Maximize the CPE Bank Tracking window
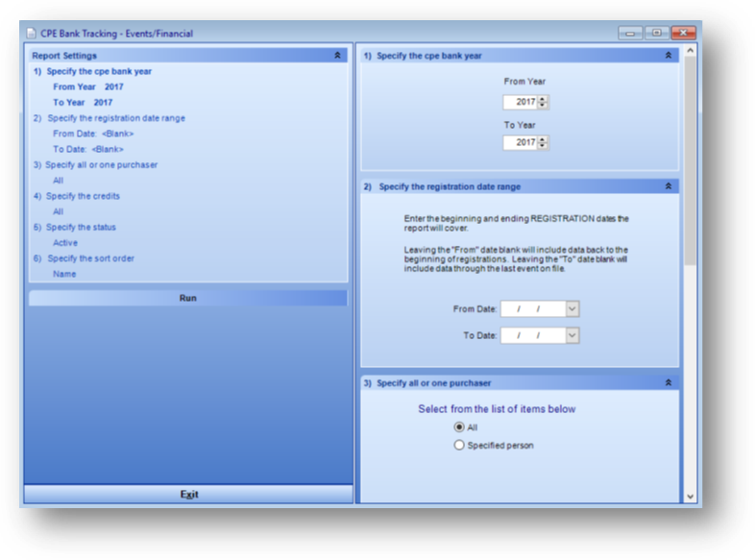The width and height of the screenshot is (755, 560). pos(657,33)
